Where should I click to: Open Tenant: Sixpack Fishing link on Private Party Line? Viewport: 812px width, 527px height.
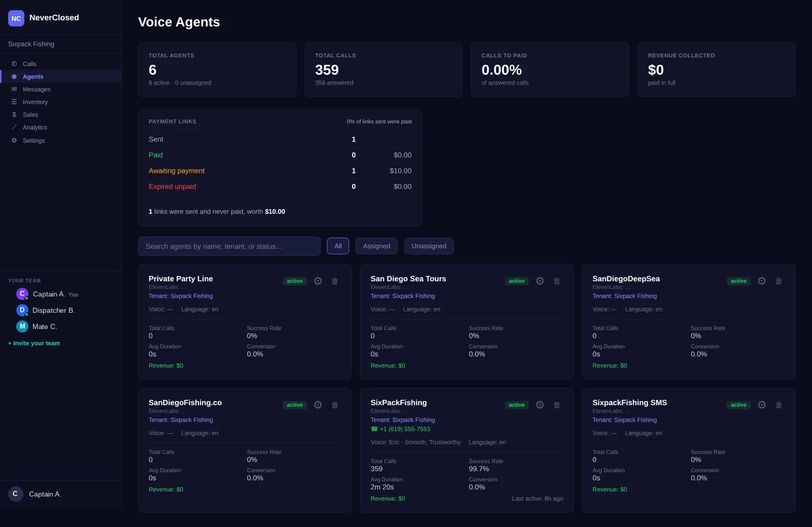coord(181,296)
